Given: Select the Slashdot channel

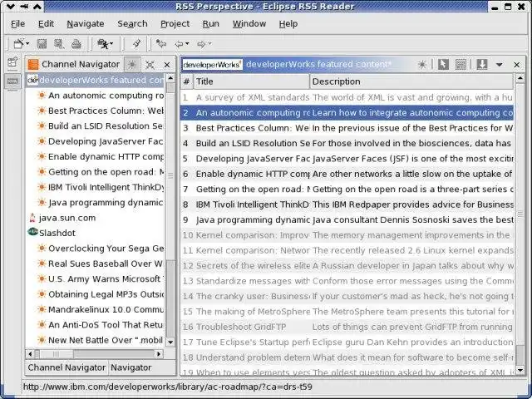Looking at the screenshot, I should 57,233.
